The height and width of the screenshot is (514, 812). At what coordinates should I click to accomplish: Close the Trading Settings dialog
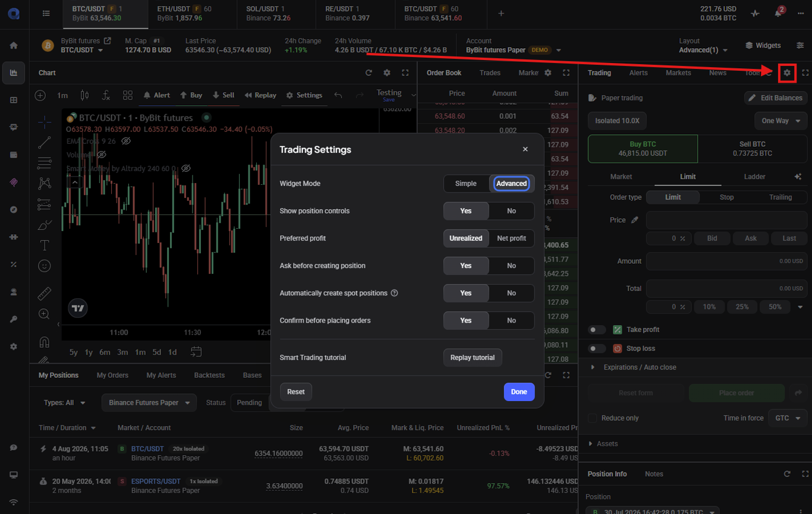click(x=525, y=149)
